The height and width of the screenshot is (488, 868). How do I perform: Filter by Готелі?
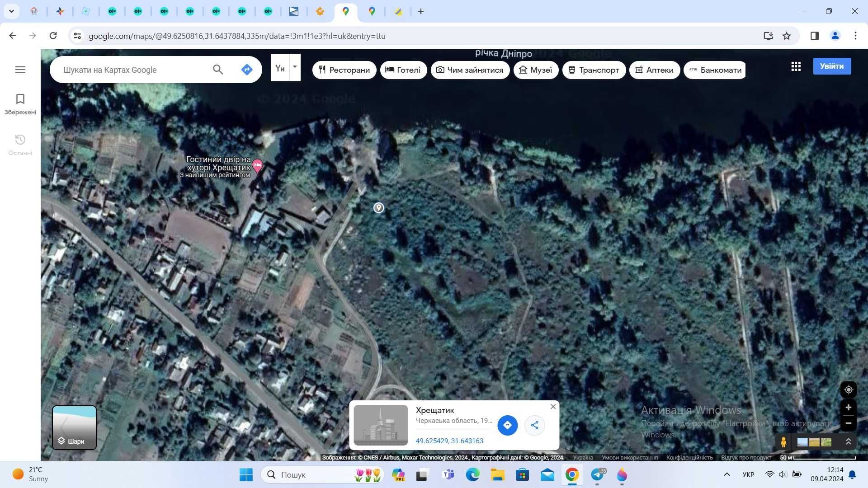tap(403, 70)
